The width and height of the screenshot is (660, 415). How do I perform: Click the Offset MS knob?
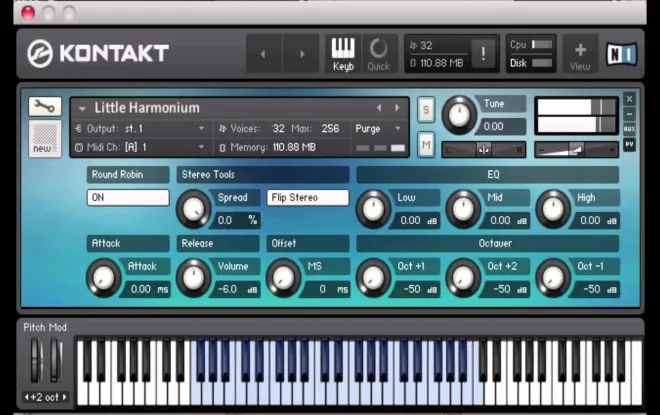click(x=283, y=278)
